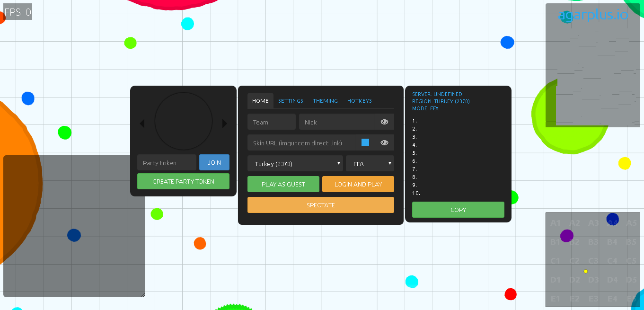The width and height of the screenshot is (644, 310).
Task: Switch to the HOME tab
Action: [260, 101]
